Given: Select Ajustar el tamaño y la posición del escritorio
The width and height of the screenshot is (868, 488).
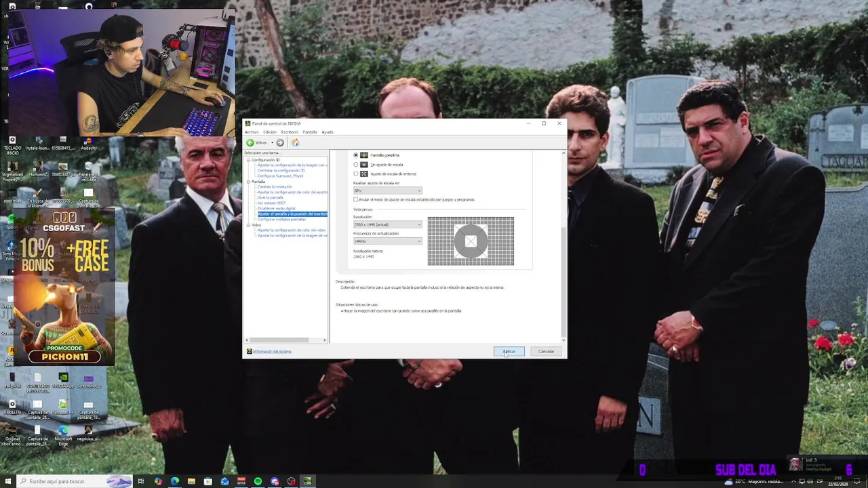Looking at the screenshot, I should pyautogui.click(x=292, y=214).
